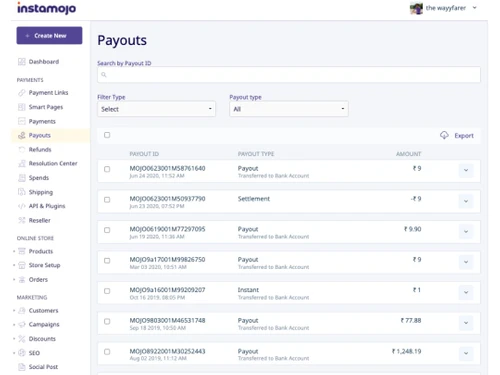Click the Shipping icon
This screenshot has width=500, height=375.
pos(22,192)
